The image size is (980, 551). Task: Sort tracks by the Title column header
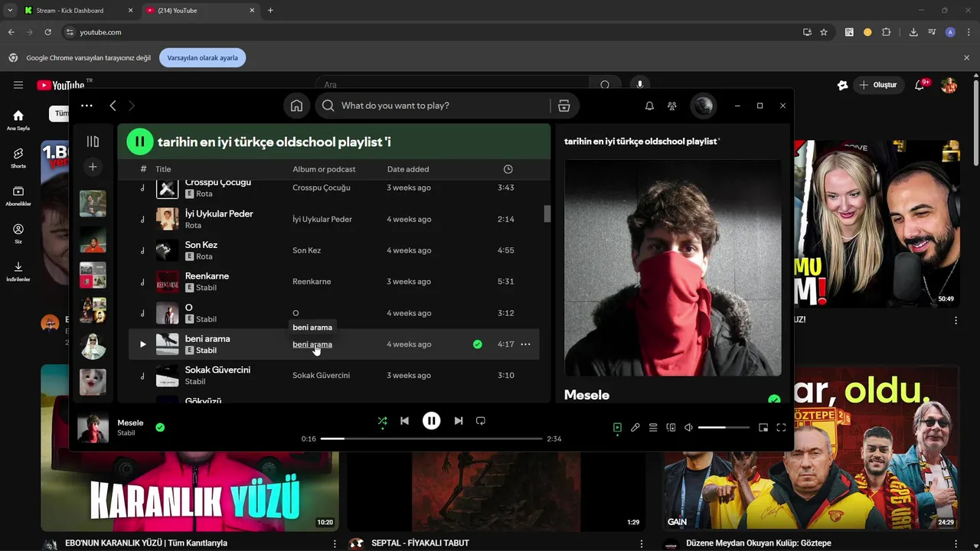[x=163, y=169]
